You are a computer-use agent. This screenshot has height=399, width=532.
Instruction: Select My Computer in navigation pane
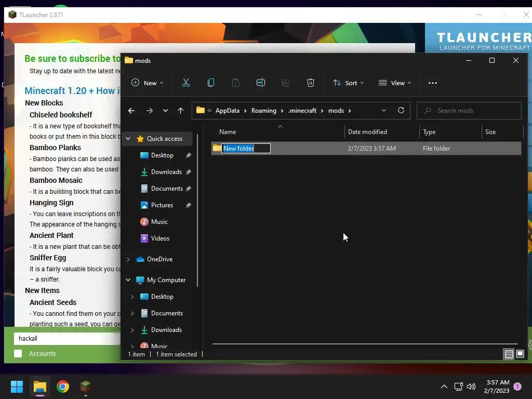(166, 280)
